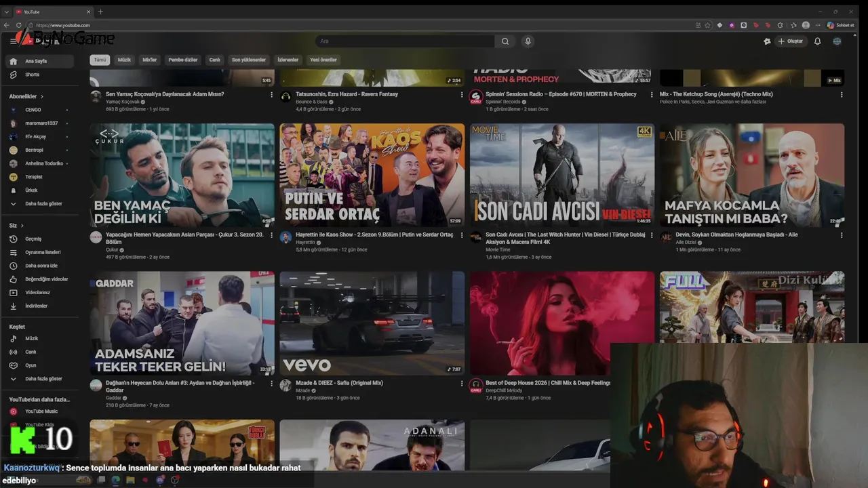Open the Son Cadı Avcısı thumbnail
868x488 pixels.
(562, 175)
